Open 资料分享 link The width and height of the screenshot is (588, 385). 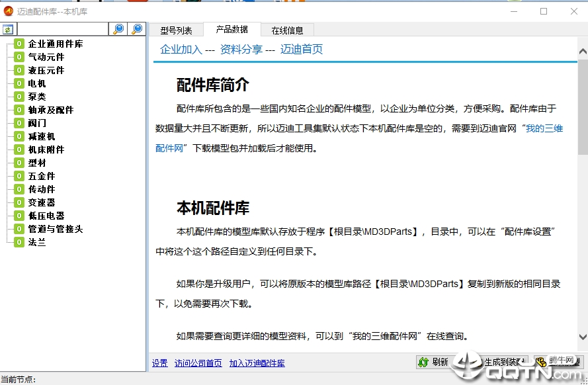click(x=241, y=49)
